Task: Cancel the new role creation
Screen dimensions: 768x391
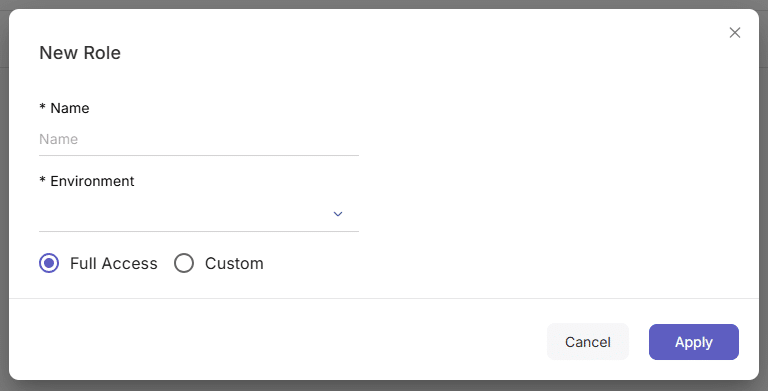Action: (588, 342)
